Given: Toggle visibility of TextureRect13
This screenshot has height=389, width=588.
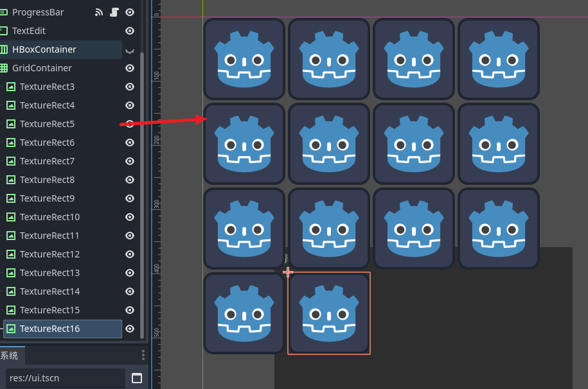Looking at the screenshot, I should pos(130,273).
